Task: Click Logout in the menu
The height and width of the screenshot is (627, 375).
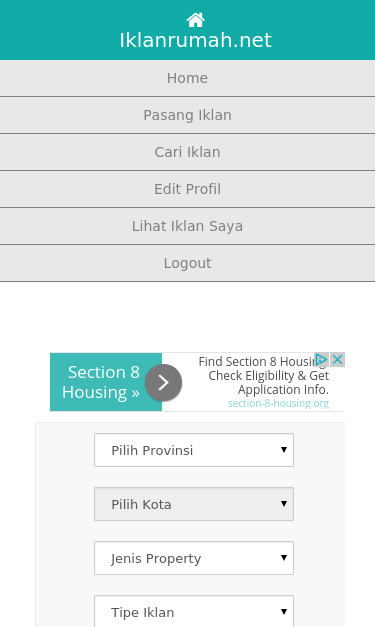Action: tap(188, 263)
